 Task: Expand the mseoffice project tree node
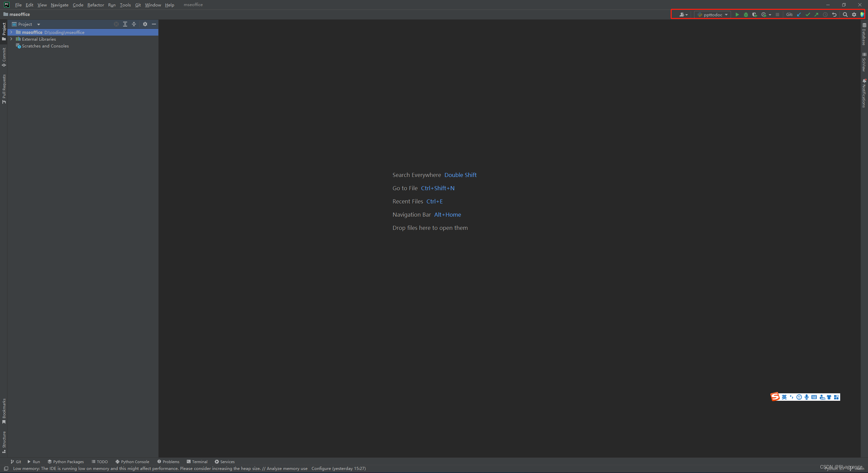point(12,32)
